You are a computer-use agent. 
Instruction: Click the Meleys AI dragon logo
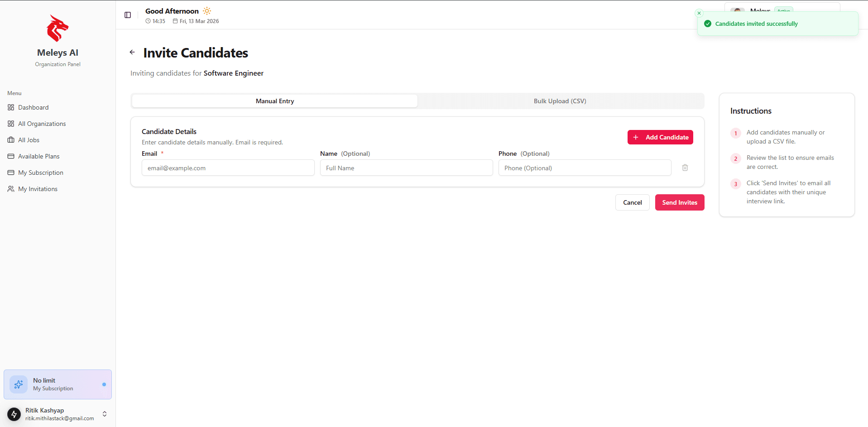[x=58, y=28]
